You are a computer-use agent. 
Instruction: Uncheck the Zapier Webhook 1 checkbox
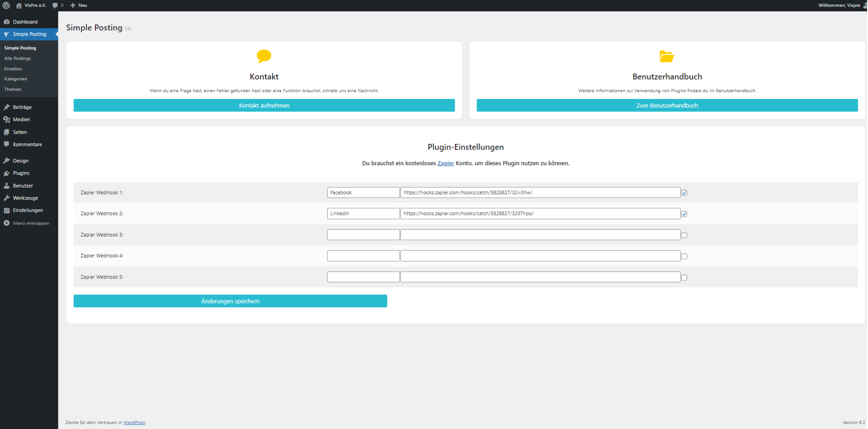[x=684, y=193]
